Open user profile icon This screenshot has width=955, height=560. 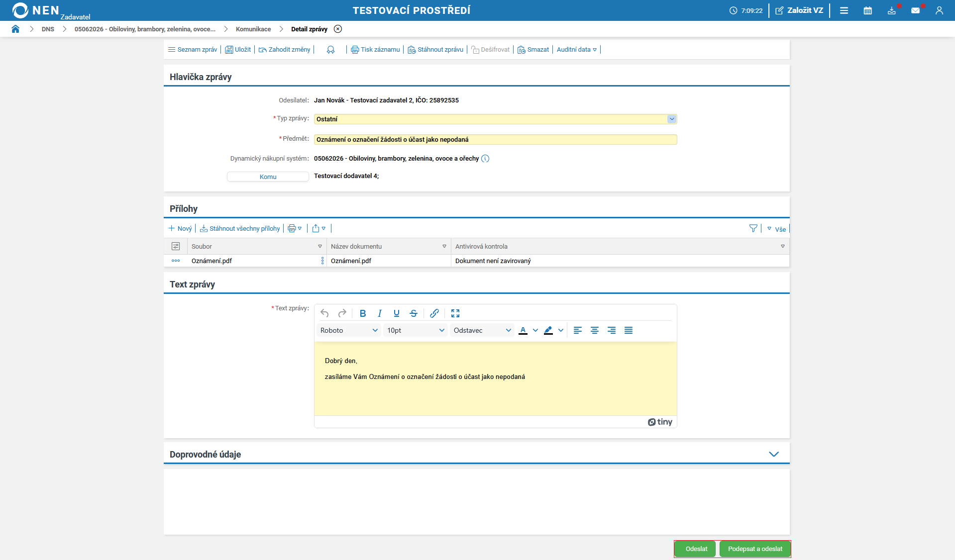[940, 10]
